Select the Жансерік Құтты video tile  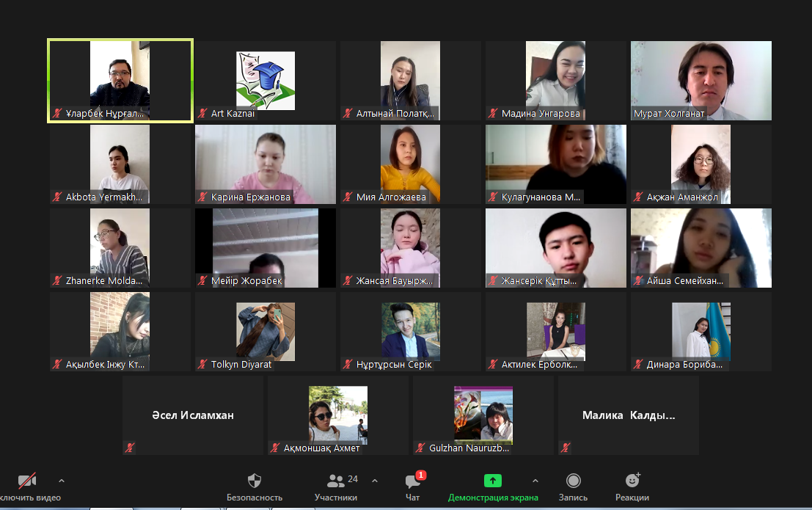pos(556,248)
